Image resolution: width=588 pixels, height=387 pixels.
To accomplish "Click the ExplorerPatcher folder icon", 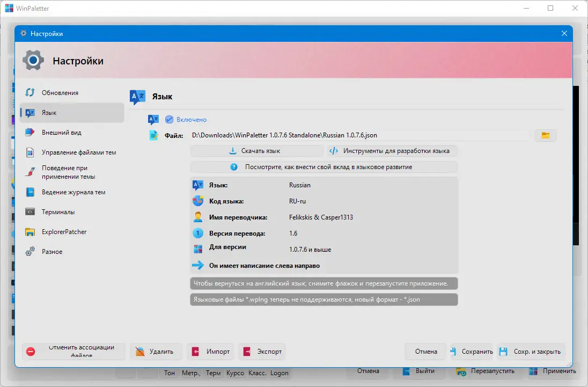I will pyautogui.click(x=30, y=232).
